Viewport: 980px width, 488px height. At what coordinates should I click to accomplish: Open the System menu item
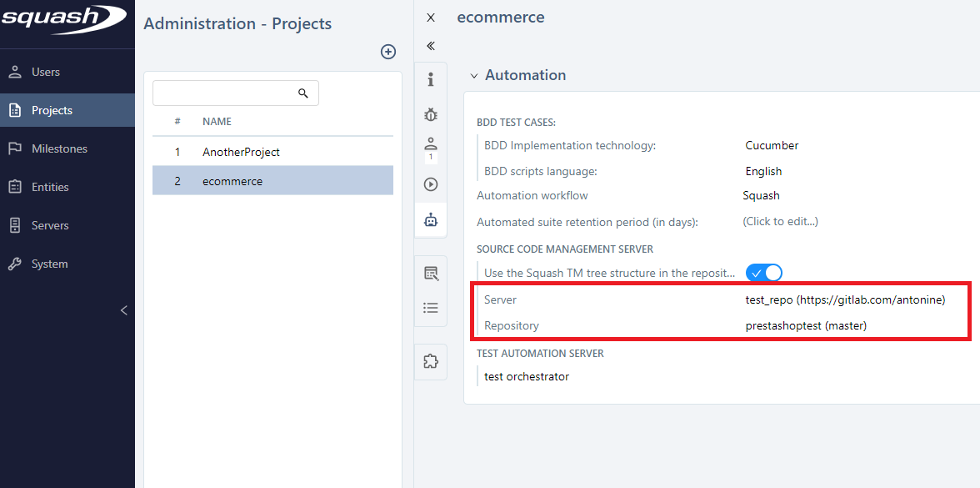[49, 264]
